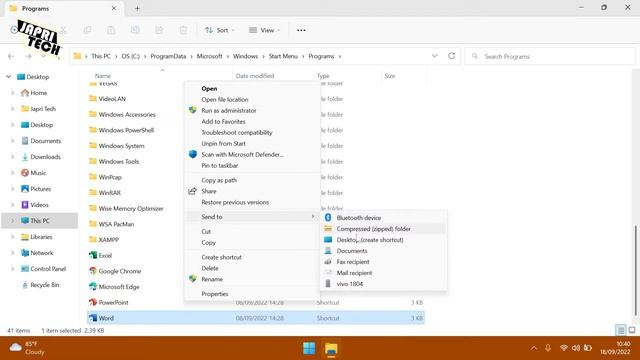Open the new tab plus button
Screen dimensions: 640x360
tap(137, 9)
